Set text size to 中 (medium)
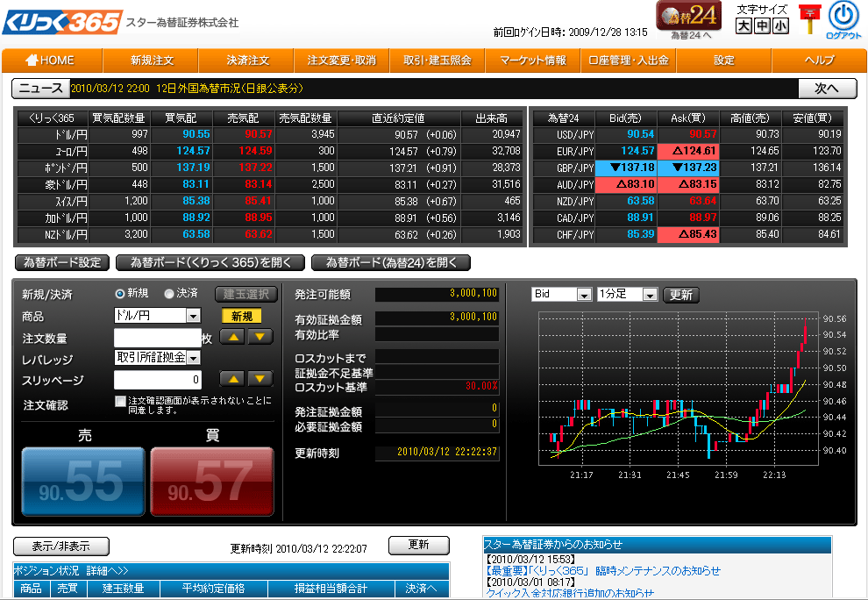Viewport: 868px width, 600px height. click(762, 26)
